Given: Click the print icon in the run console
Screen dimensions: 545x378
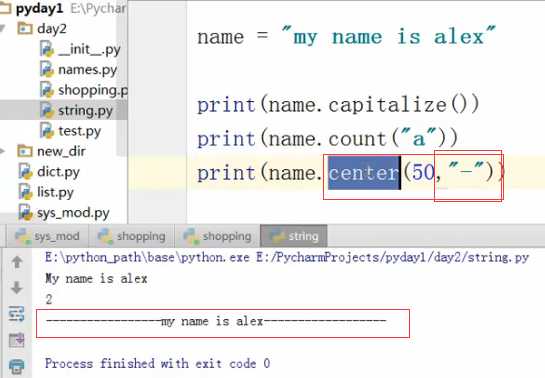Looking at the screenshot, I should tap(17, 366).
